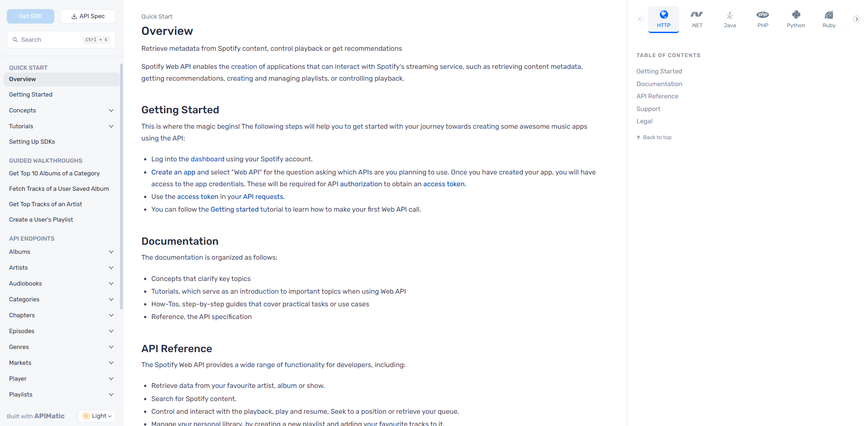Select the HTTP language icon
This screenshot has width=868, height=426.
click(664, 15)
